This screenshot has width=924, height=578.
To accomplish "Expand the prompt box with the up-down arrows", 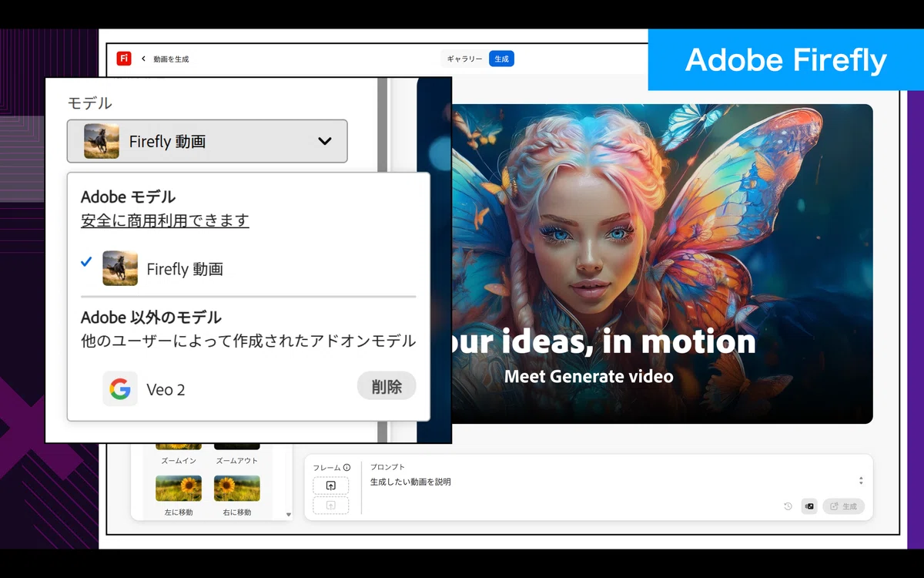I will coord(861,481).
